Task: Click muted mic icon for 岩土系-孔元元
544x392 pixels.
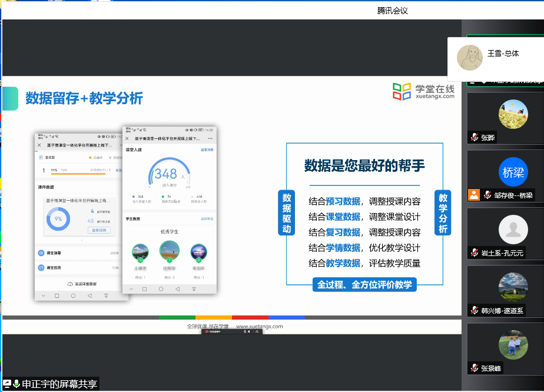Action: tap(474, 253)
